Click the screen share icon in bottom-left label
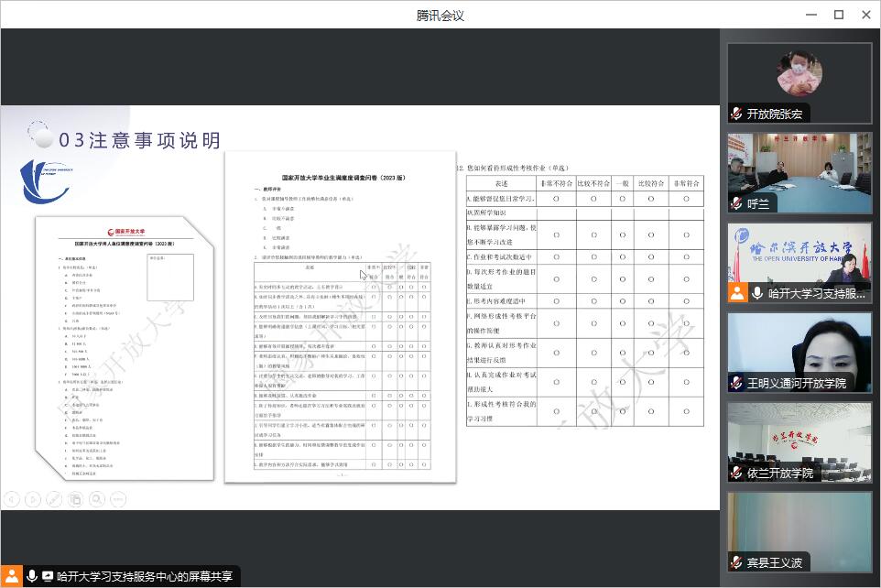 [x=48, y=576]
